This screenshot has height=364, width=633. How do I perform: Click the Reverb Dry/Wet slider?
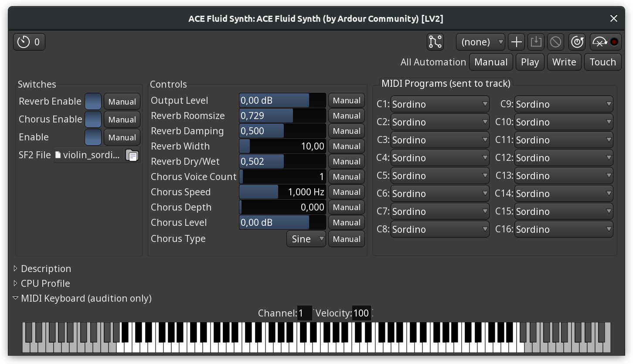coord(282,162)
